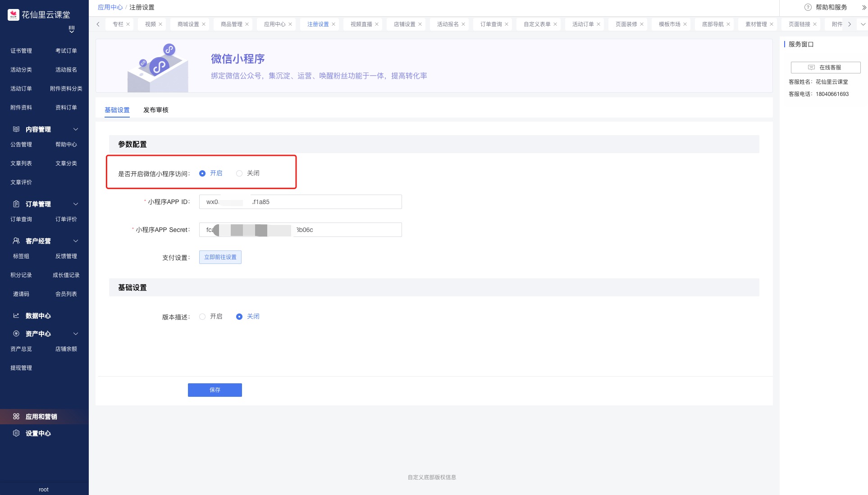This screenshot has height=495, width=868.
Task: Focus the 小程序APP ID input field
Action: pos(301,202)
